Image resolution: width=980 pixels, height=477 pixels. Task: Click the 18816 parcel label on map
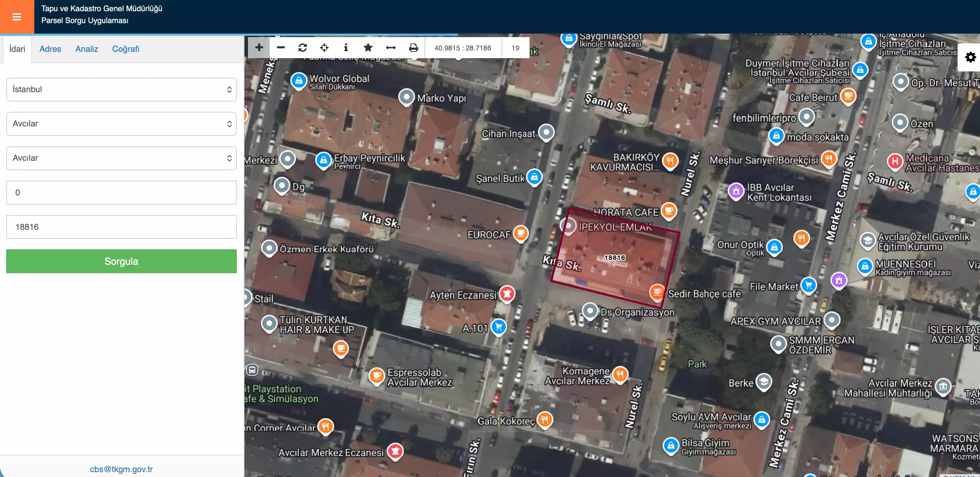click(x=614, y=258)
